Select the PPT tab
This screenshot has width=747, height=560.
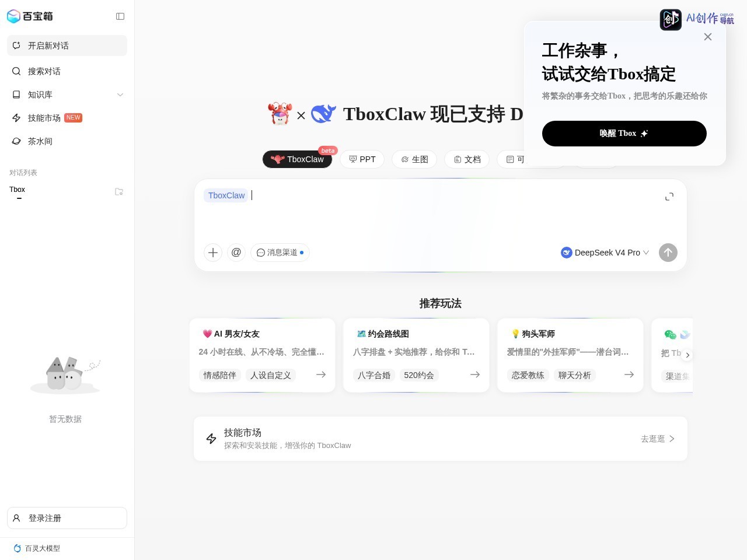(x=362, y=159)
